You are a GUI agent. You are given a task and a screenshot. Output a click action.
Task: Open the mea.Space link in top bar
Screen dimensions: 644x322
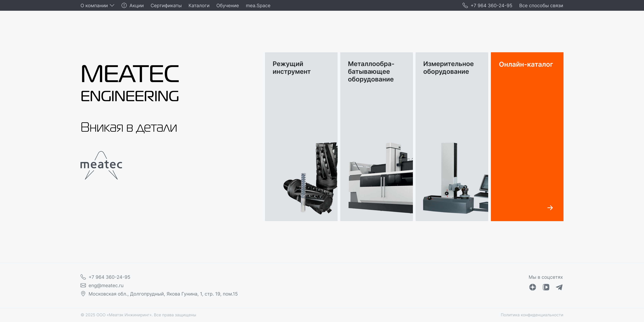pos(258,6)
